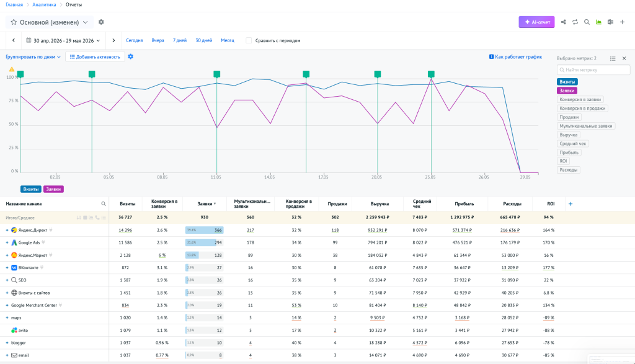Click the Найти метрику search field

[x=593, y=69]
